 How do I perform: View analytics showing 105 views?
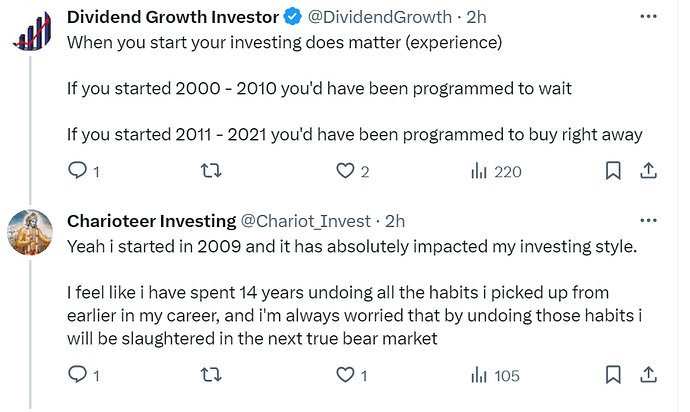[x=495, y=375]
